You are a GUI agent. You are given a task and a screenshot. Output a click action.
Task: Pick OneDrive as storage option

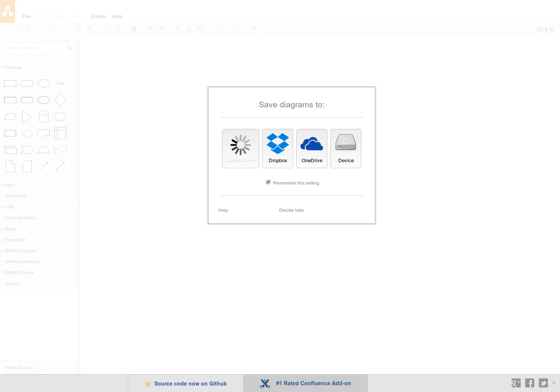tap(312, 149)
